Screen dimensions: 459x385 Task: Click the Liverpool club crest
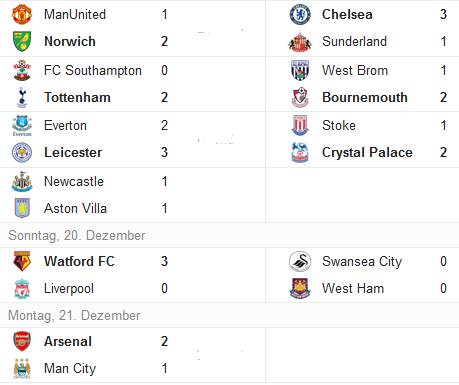coord(22,288)
